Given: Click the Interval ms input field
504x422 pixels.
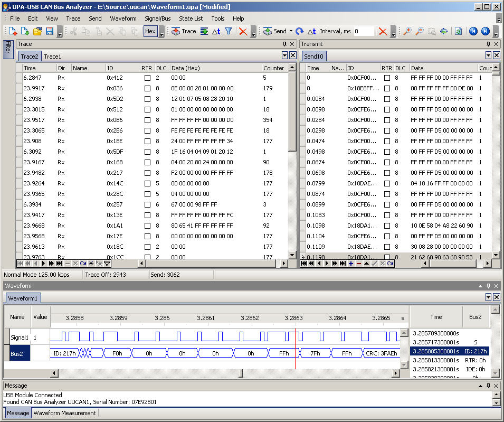Looking at the screenshot, I should pos(364,32).
